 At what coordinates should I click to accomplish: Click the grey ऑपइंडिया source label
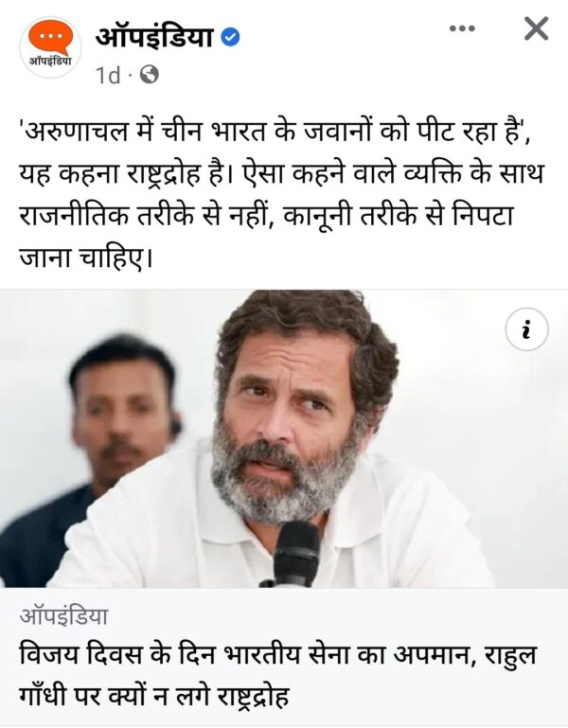pyautogui.click(x=63, y=616)
